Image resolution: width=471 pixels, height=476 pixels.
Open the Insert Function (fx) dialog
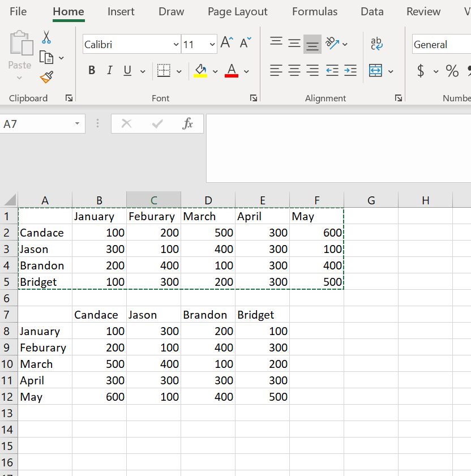[189, 123]
